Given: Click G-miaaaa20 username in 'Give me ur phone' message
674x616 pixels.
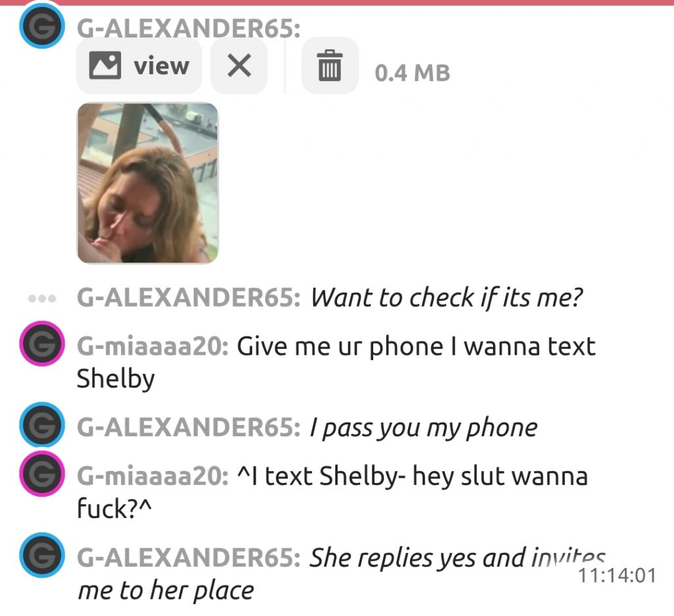Looking at the screenshot, I should 153,346.
